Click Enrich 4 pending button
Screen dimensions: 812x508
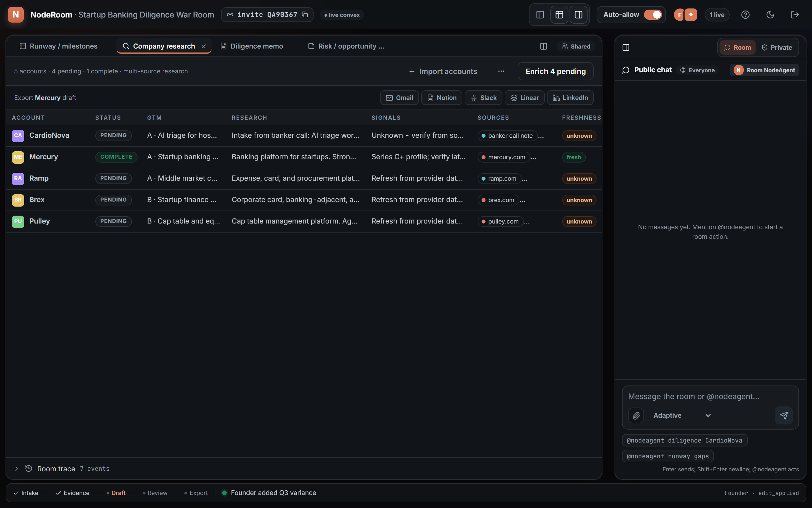(x=555, y=71)
